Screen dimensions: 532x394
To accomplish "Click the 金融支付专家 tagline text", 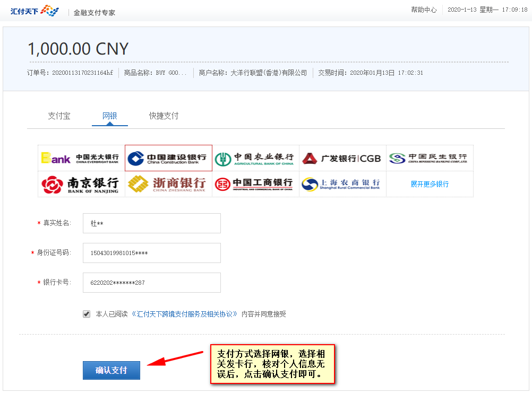I will pos(95,13).
